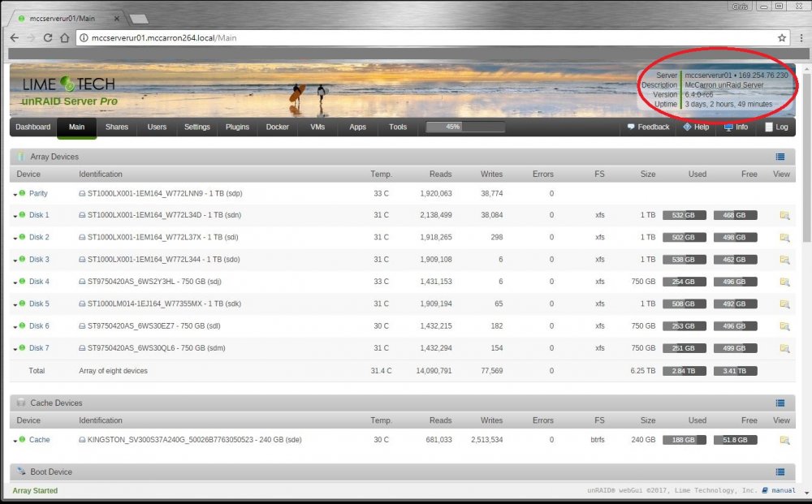Click the page vertical scrollbar
The image size is (812, 504).
[807, 157]
